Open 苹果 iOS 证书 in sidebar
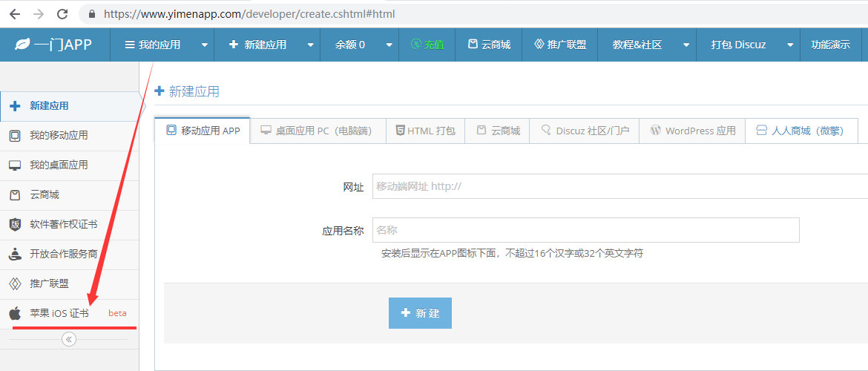Viewport: 868px width, 371px height. 69,313
